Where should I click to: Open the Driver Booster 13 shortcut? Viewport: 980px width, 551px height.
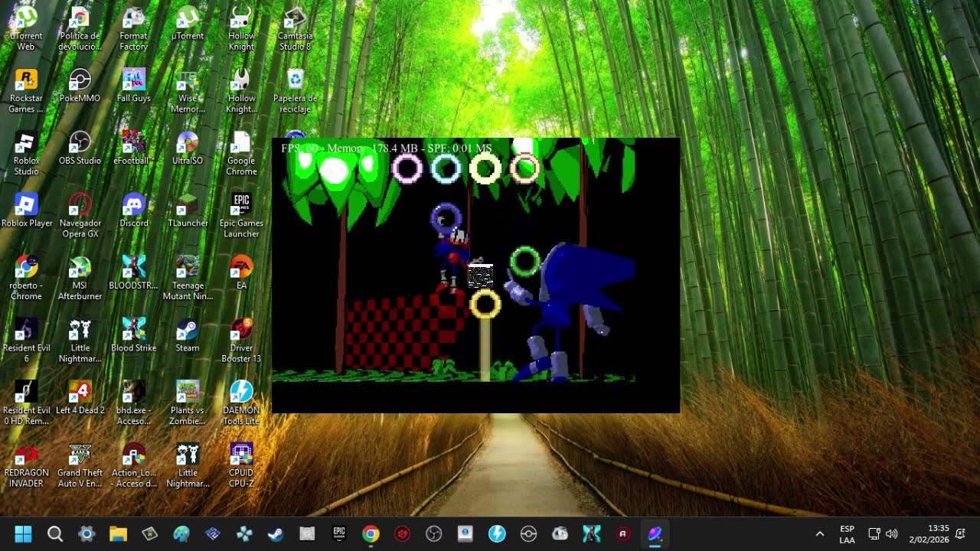[x=241, y=341]
